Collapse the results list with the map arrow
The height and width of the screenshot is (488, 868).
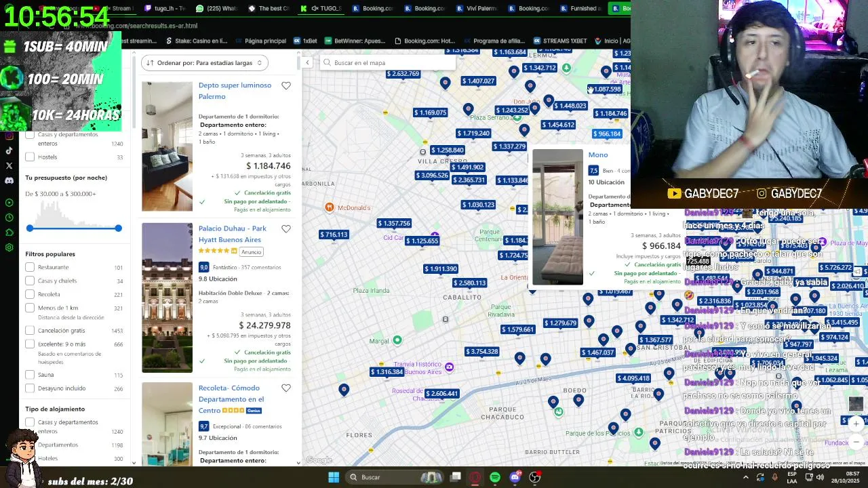click(x=307, y=62)
